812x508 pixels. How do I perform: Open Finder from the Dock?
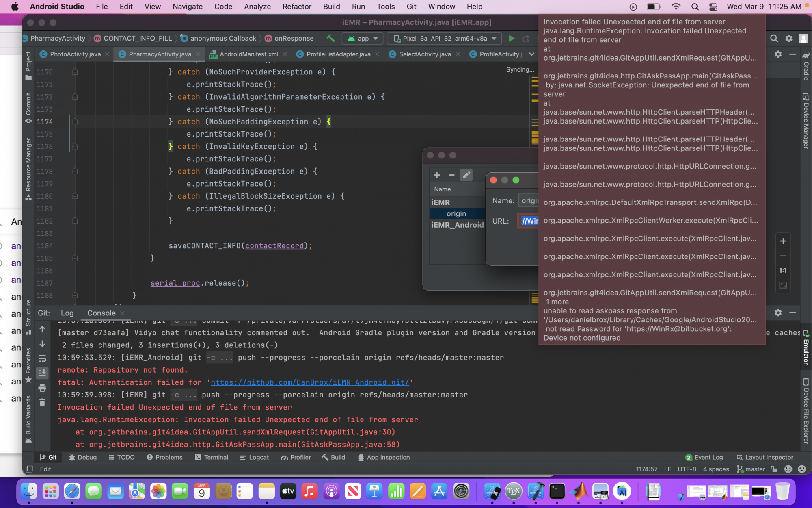[29, 491]
